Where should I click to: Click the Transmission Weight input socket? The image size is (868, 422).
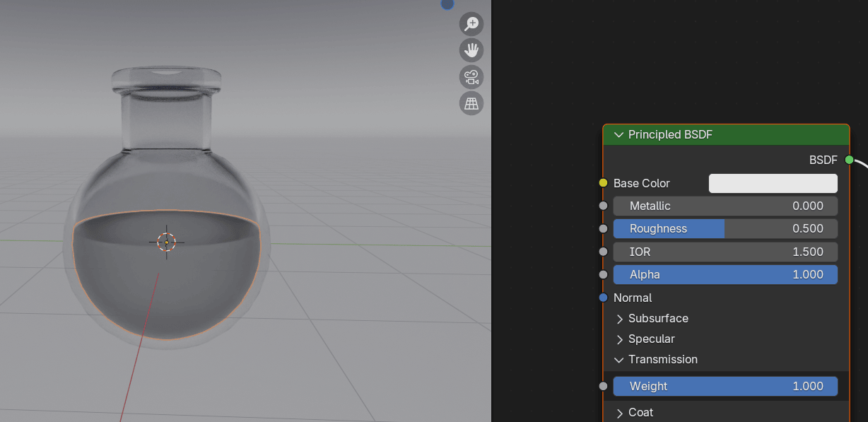603,386
